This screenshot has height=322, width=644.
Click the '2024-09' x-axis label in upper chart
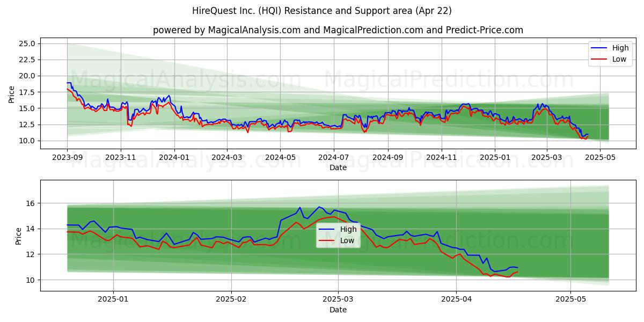(x=387, y=158)
